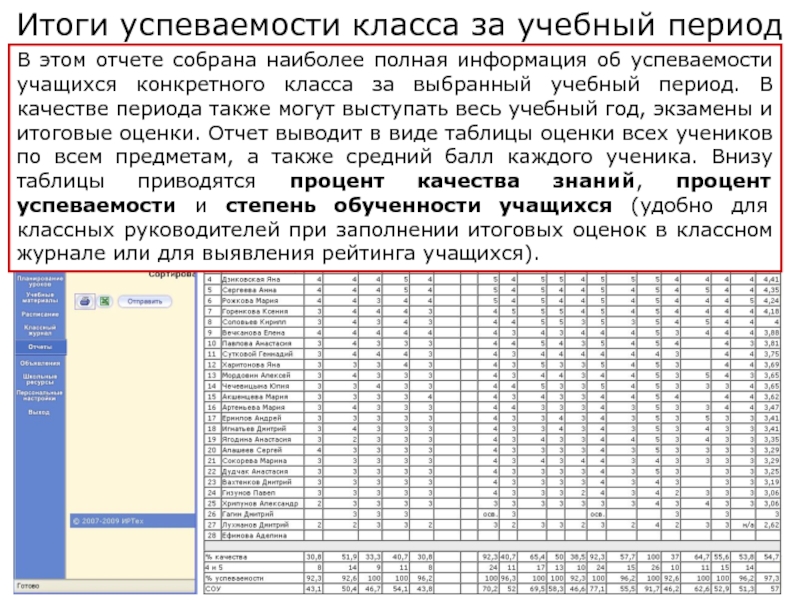Click the student name Ермилов Андрей
This screenshot has width=800, height=600.
251,418
